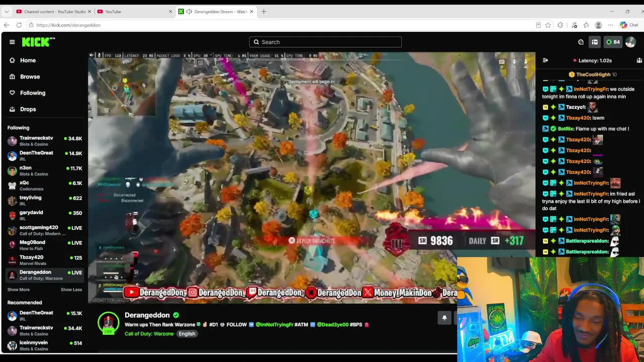The image size is (644, 362).
Task: Open iceinmyvein recommended channel
Action: (x=44, y=345)
